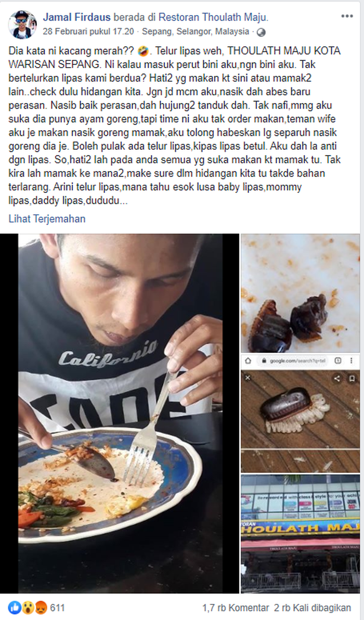
Task: Click the close X in Google image screenshot
Action: pyautogui.click(x=248, y=378)
